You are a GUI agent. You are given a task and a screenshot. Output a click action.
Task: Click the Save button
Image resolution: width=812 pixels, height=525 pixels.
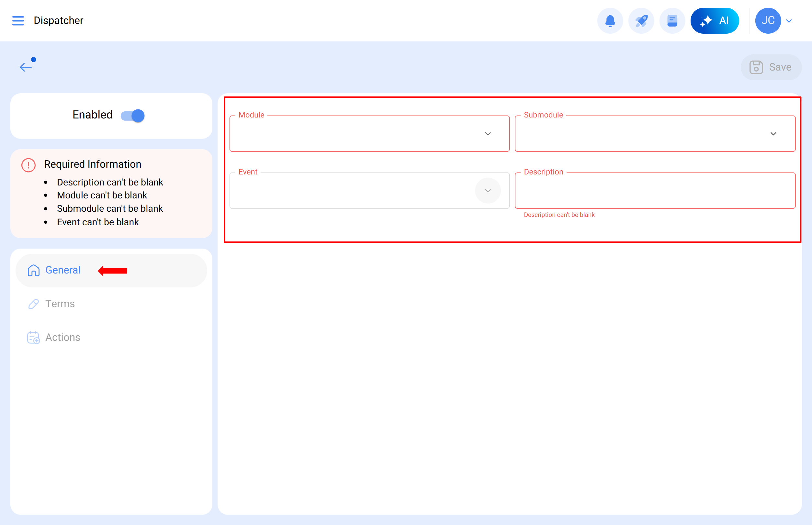771,67
